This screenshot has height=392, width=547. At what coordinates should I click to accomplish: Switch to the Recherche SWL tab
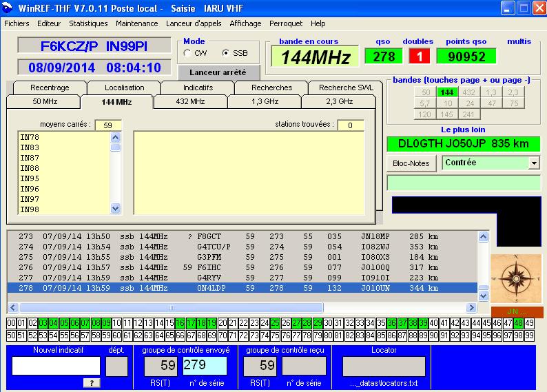(x=346, y=87)
